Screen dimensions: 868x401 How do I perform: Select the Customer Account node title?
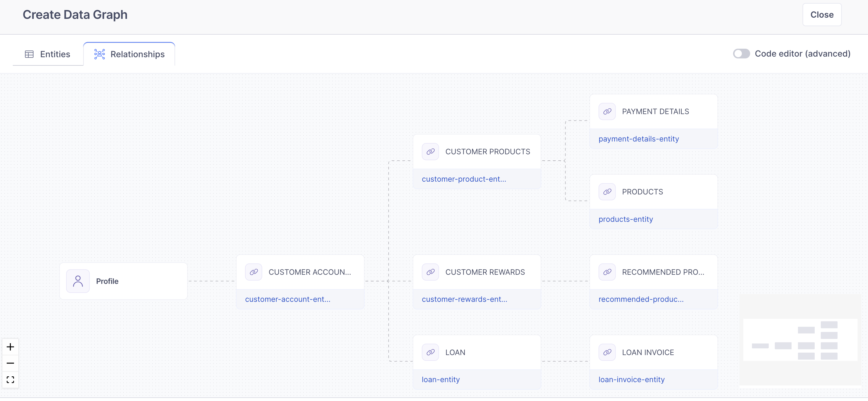(309, 272)
